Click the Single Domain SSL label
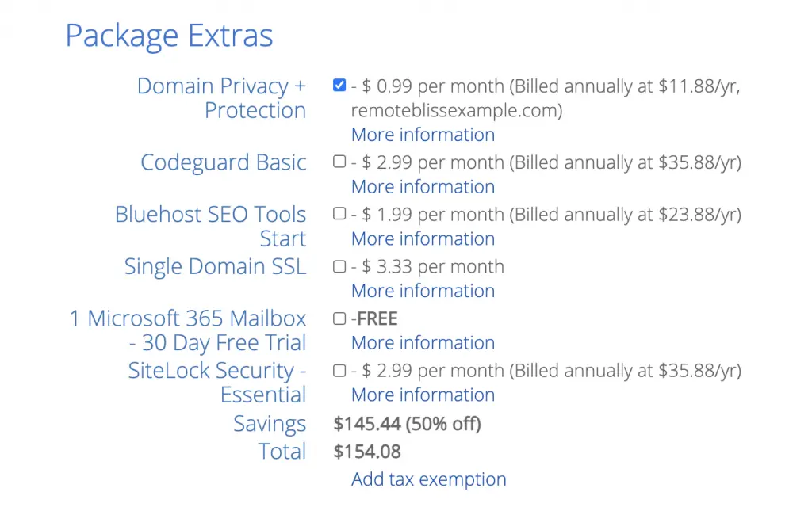Screen dimensions: 812x511 pyautogui.click(x=215, y=266)
